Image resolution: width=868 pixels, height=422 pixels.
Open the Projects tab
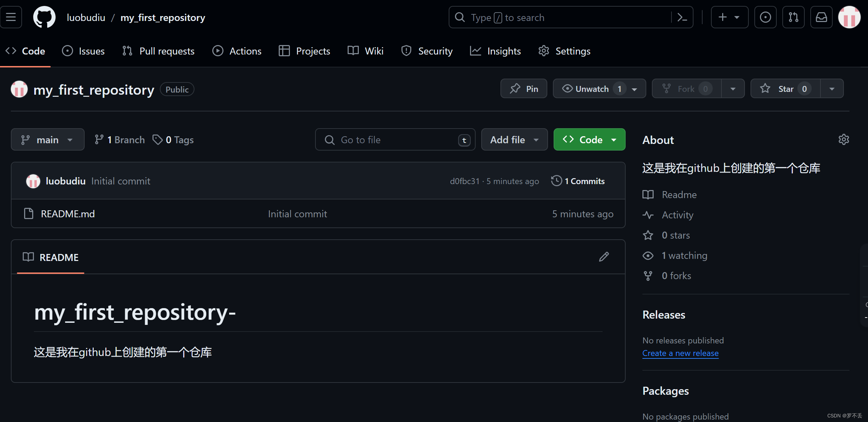pos(305,51)
